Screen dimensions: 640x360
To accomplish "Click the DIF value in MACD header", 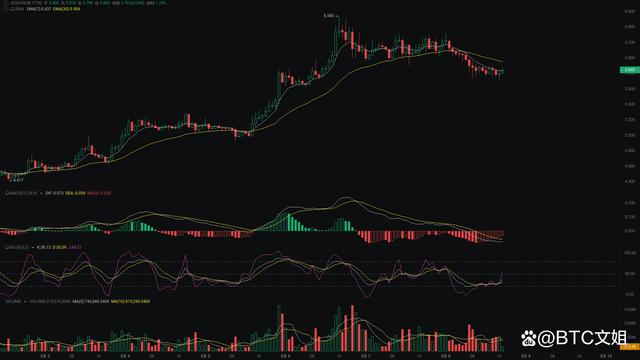I will coord(54,193).
